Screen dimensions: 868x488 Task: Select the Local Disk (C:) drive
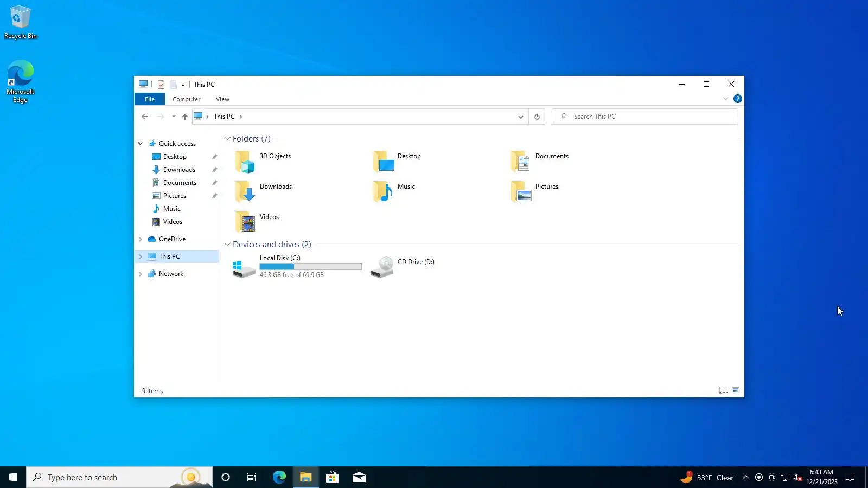(297, 266)
